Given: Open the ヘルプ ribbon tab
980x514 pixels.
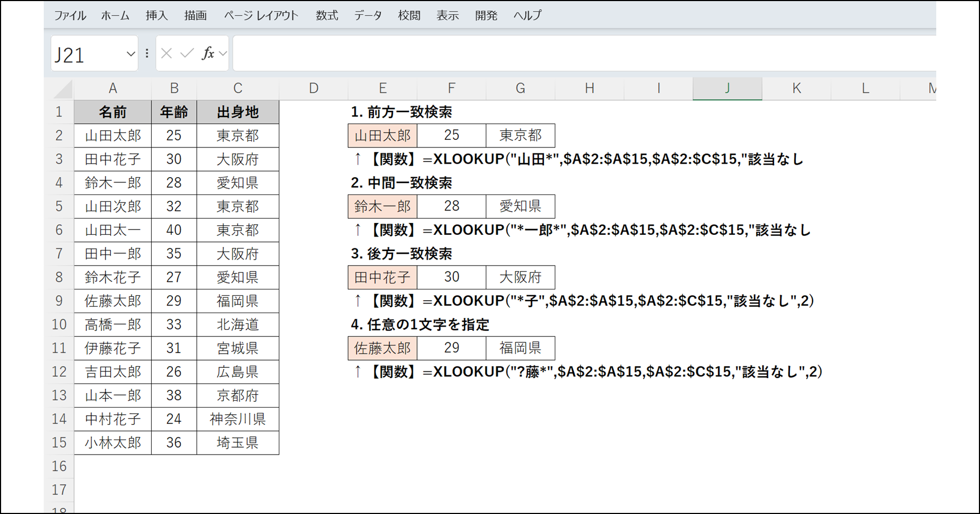Looking at the screenshot, I should click(526, 15).
